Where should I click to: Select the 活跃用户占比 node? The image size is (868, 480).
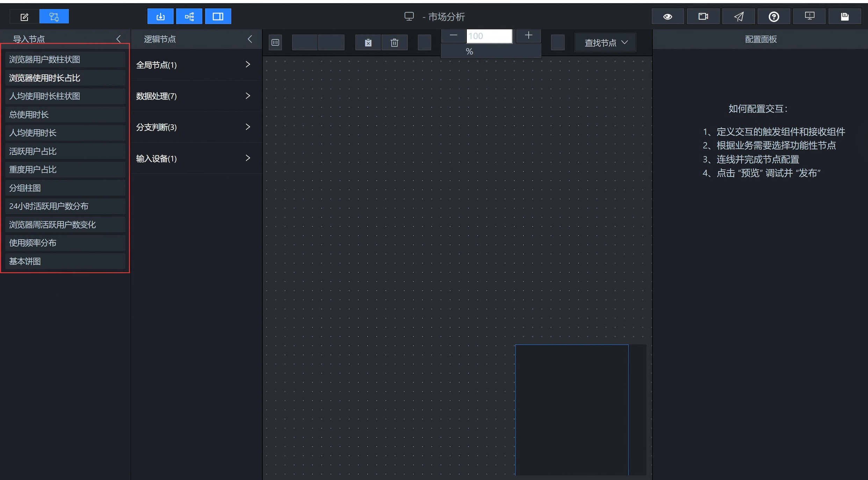tap(65, 151)
